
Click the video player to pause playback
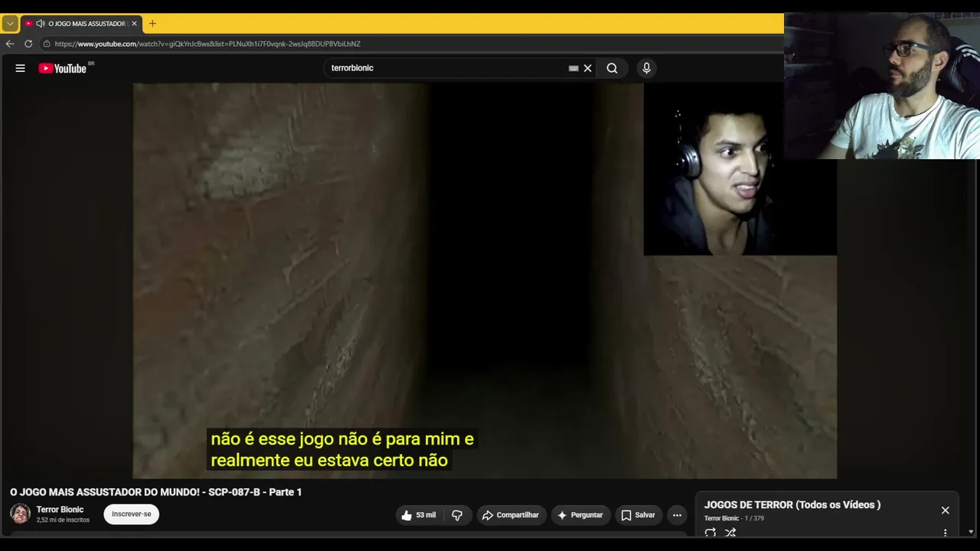485,281
